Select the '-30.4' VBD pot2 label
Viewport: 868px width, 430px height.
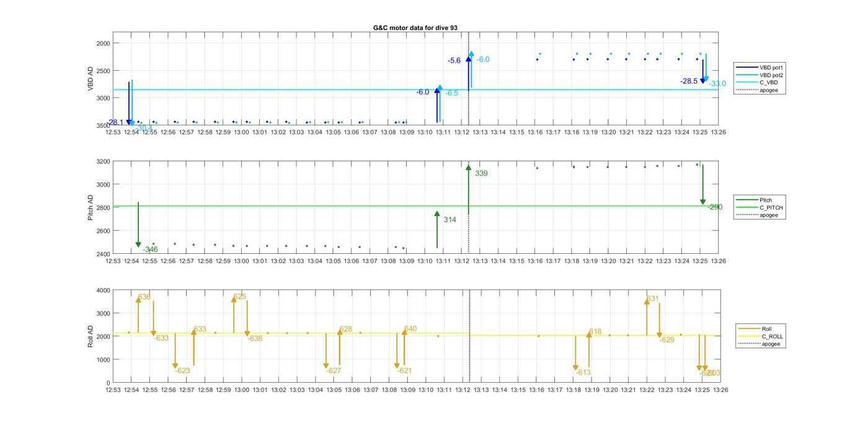(x=144, y=128)
